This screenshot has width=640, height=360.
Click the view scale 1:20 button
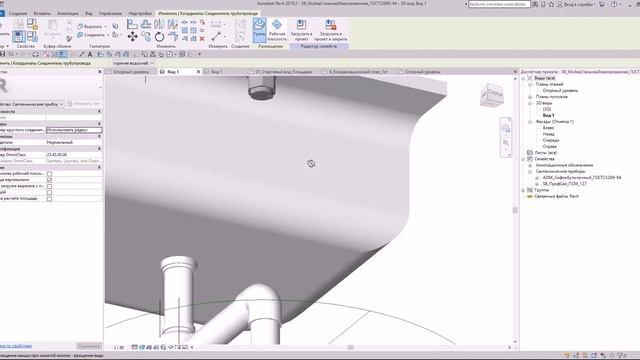pyautogui.click(x=119, y=347)
